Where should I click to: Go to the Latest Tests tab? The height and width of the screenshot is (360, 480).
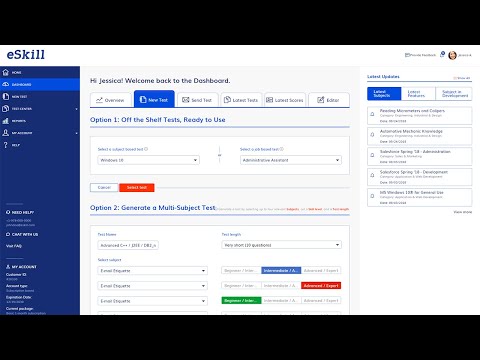click(241, 100)
